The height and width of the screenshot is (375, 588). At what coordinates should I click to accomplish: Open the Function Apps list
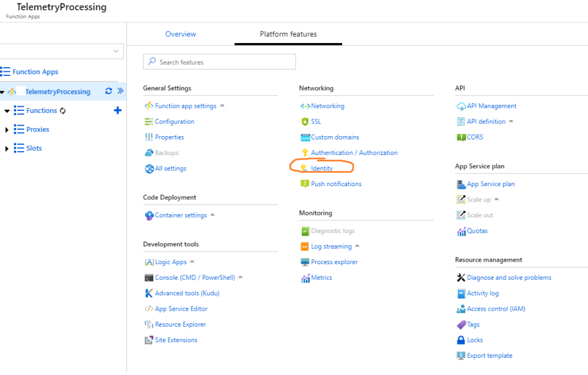point(35,72)
